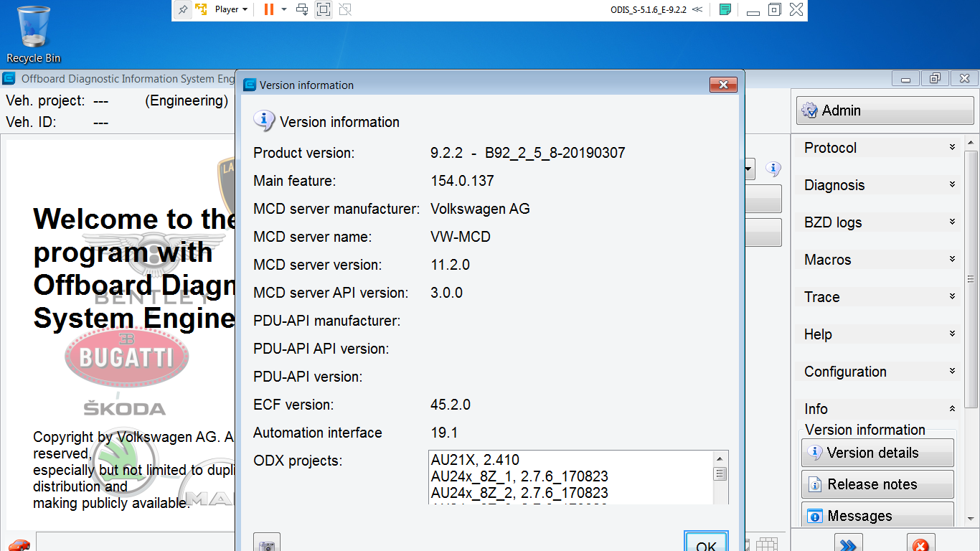
Task: Close the Version information dialog
Action: point(723,85)
